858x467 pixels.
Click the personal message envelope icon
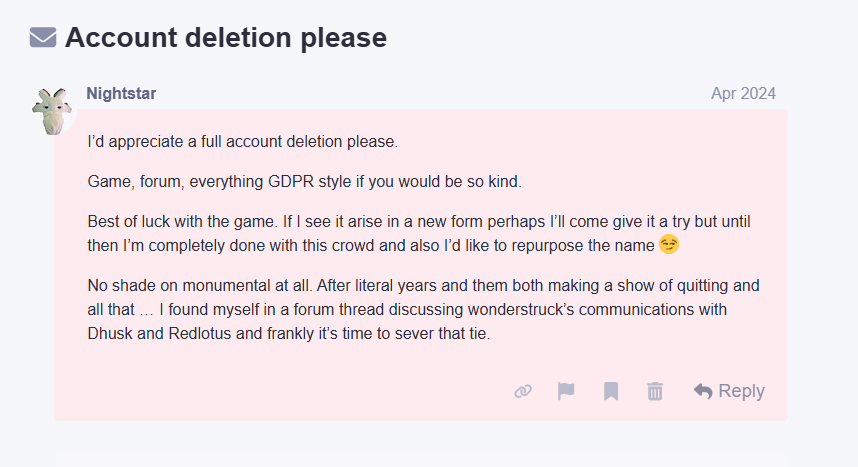[x=43, y=38]
